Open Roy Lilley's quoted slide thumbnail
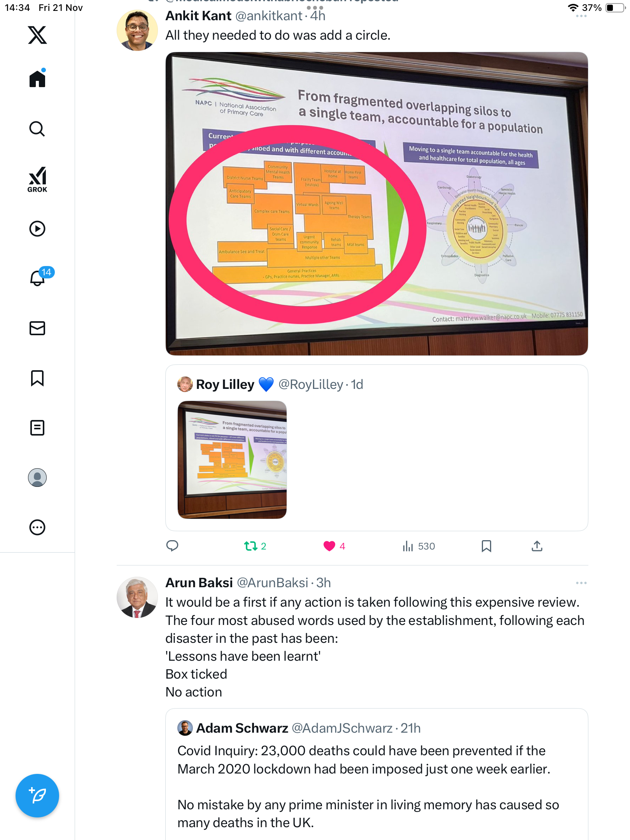The width and height of the screenshot is (630, 840). coord(232,460)
